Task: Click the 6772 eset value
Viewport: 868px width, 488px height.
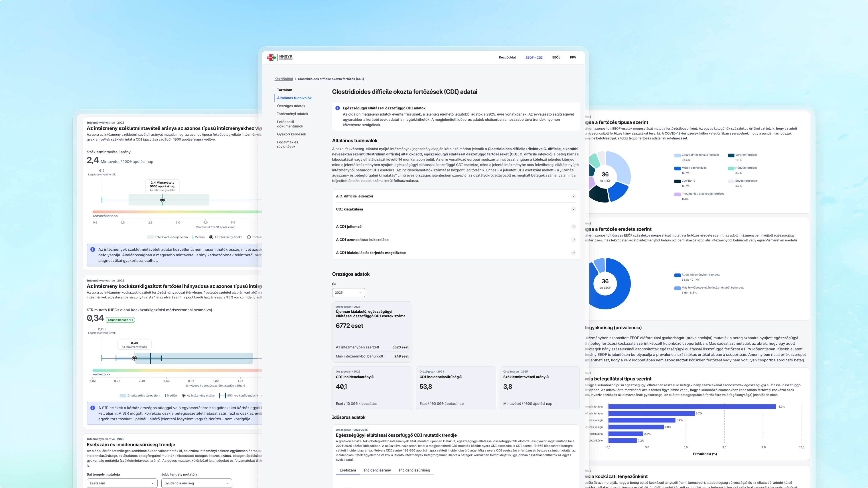Action: (x=349, y=326)
